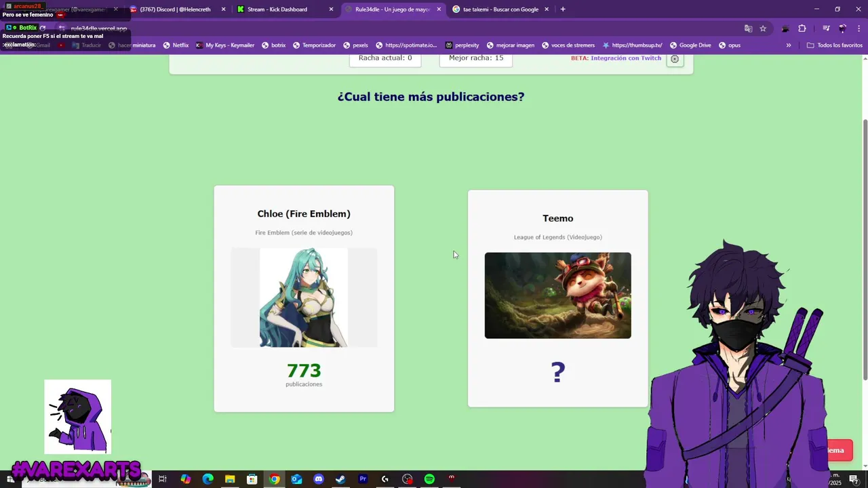Switch to the Stream - Kick Dashboard tab
This screenshot has width=868, height=488.
point(283,9)
